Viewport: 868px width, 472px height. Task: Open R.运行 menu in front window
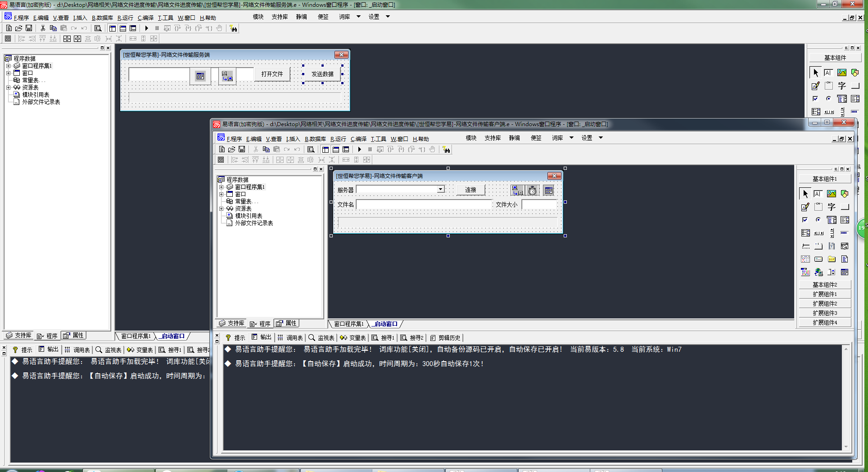click(338, 139)
